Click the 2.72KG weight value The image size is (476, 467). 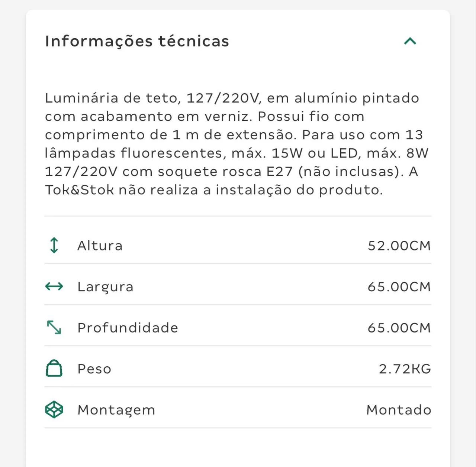404,369
